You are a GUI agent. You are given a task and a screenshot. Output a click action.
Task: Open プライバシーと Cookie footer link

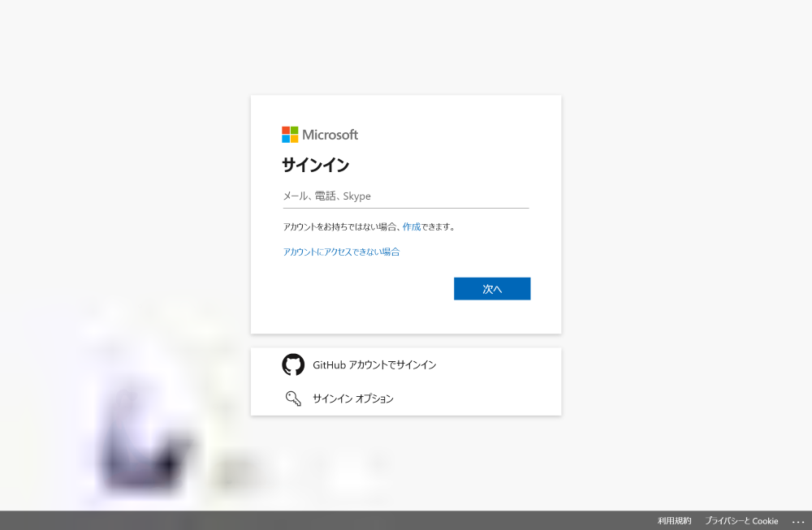(x=741, y=521)
